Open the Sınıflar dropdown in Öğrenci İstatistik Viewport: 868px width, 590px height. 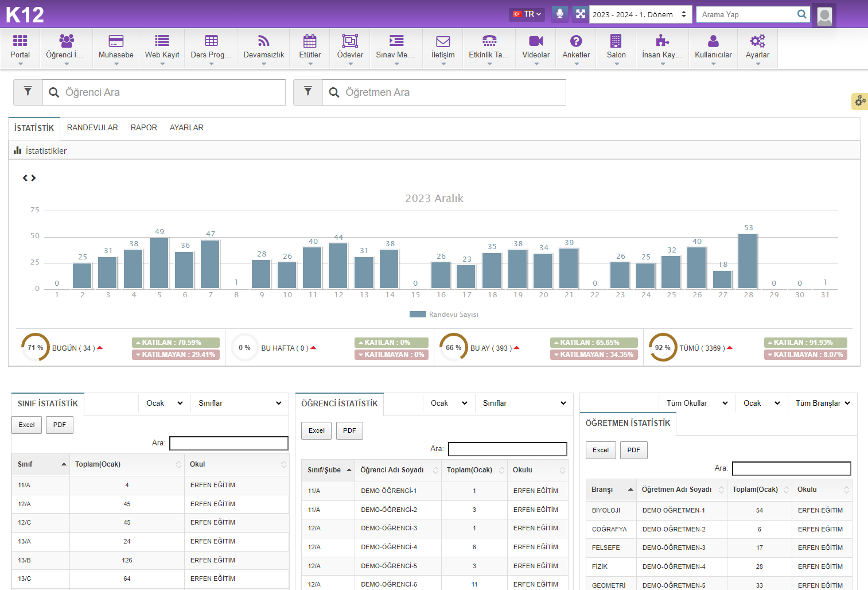(x=524, y=403)
